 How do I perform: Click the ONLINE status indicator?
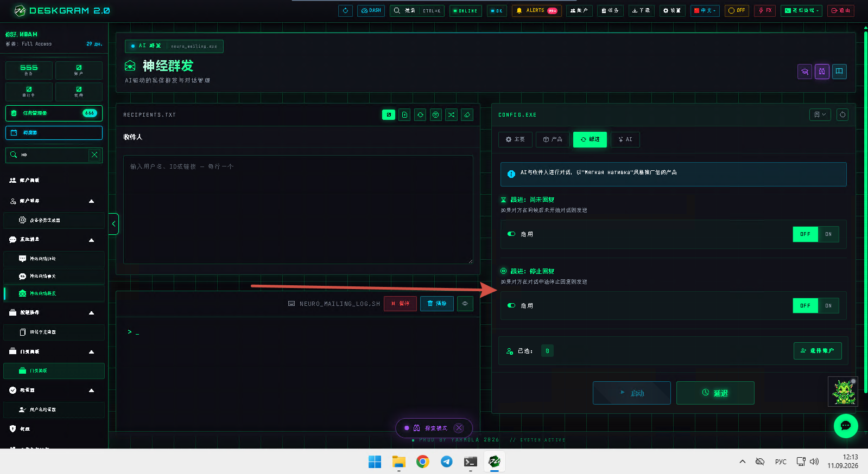pos(465,10)
